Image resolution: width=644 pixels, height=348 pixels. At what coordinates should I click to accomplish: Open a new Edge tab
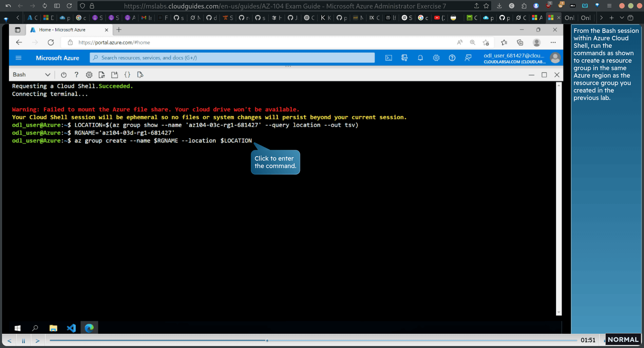pos(119,30)
